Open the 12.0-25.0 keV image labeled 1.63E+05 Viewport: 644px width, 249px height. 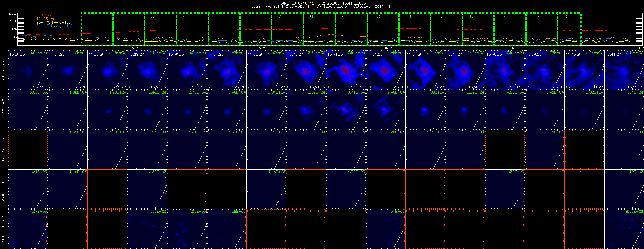(x=346, y=149)
